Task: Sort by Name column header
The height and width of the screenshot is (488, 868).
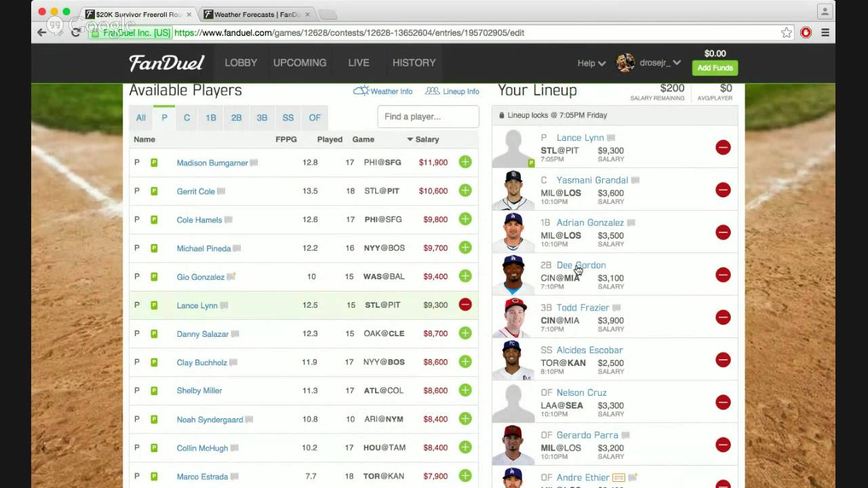Action: point(144,139)
